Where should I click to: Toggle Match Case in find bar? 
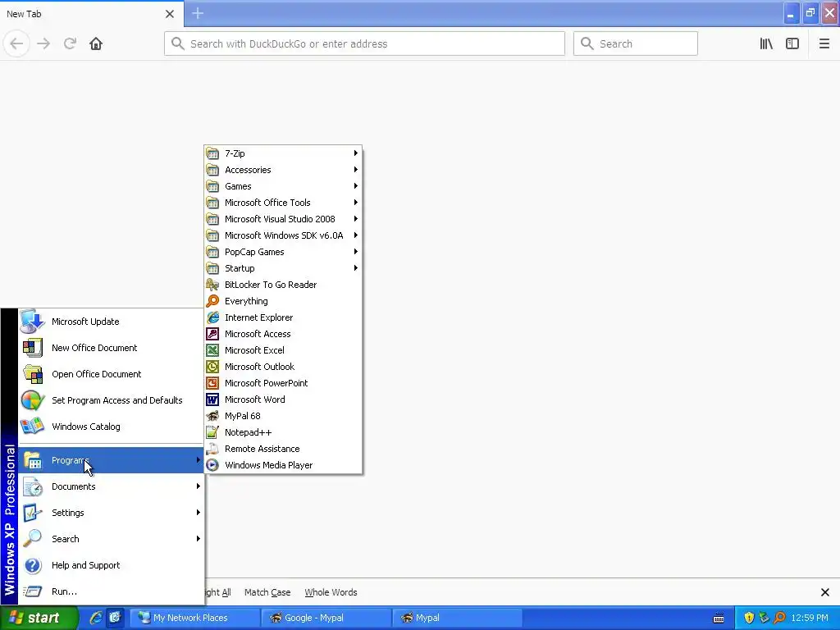tap(267, 592)
